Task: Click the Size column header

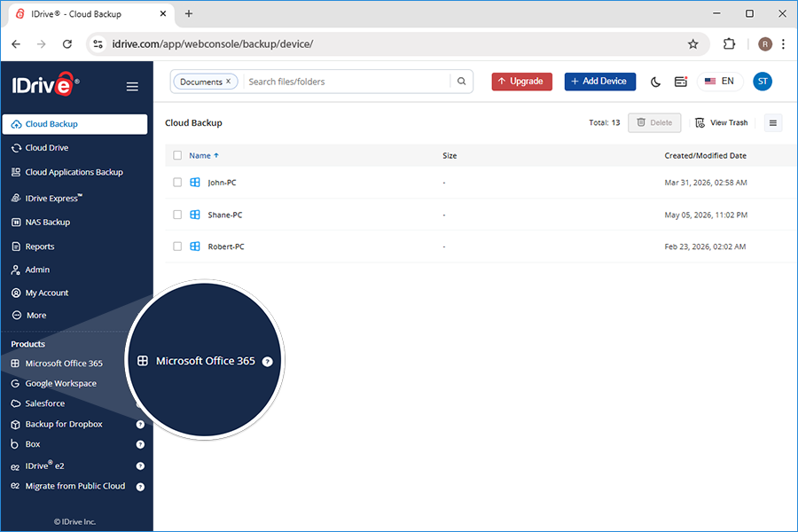Action: point(450,156)
